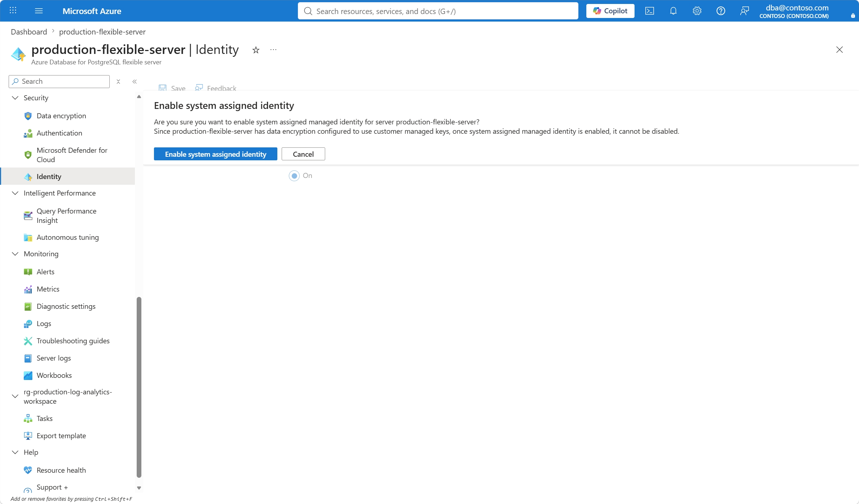
Task: Collapse the Security section chevron
Action: click(x=15, y=98)
